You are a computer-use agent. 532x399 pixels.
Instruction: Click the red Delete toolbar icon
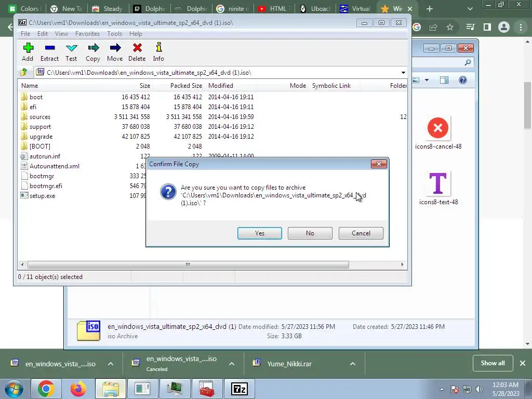pos(137,52)
